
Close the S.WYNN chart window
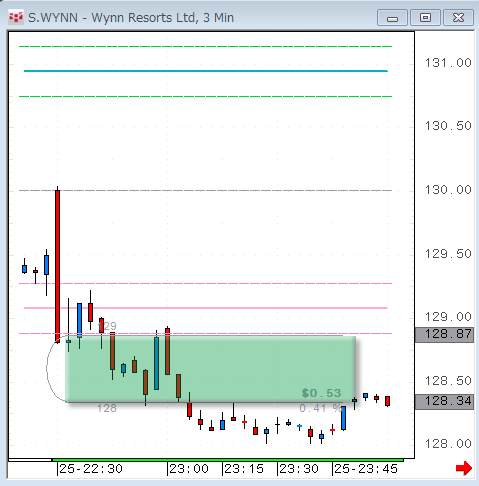(x=458, y=18)
